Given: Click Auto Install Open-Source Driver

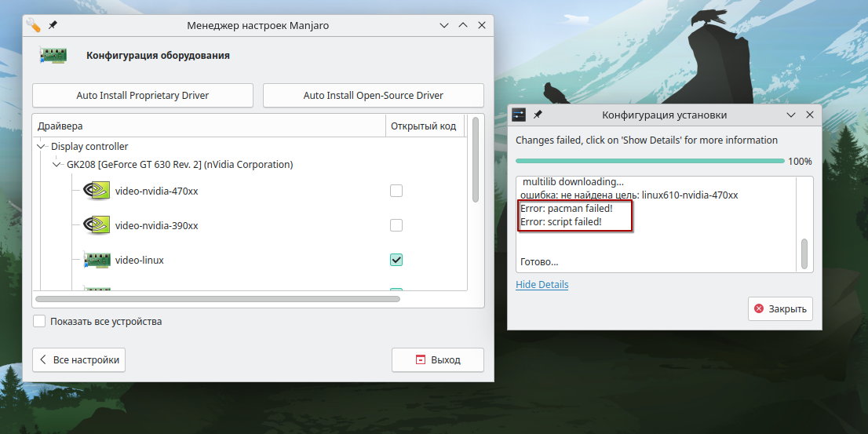Looking at the screenshot, I should pos(373,95).
